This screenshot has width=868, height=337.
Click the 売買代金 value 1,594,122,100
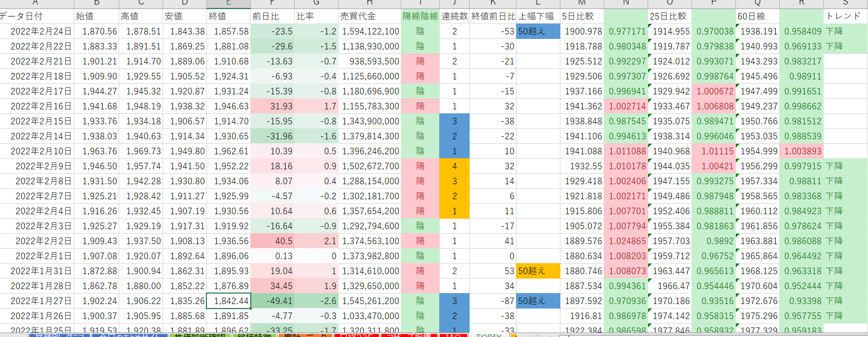pos(370,31)
